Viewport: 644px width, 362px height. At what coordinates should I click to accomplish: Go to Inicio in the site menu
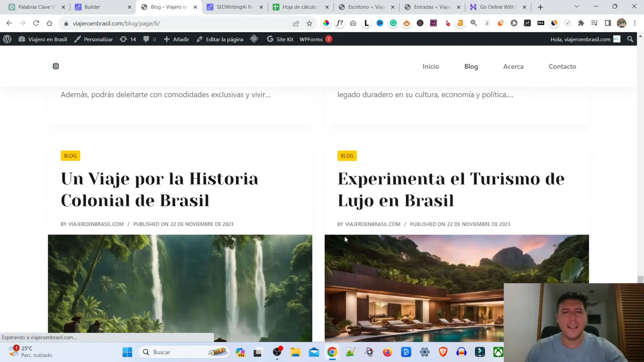[x=431, y=66]
